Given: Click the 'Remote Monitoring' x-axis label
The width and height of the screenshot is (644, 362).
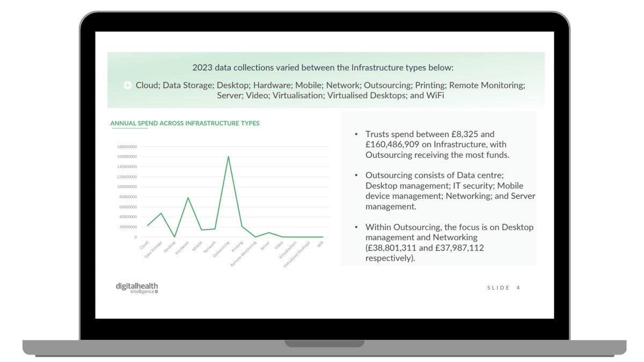Looking at the screenshot, I should tap(244, 253).
